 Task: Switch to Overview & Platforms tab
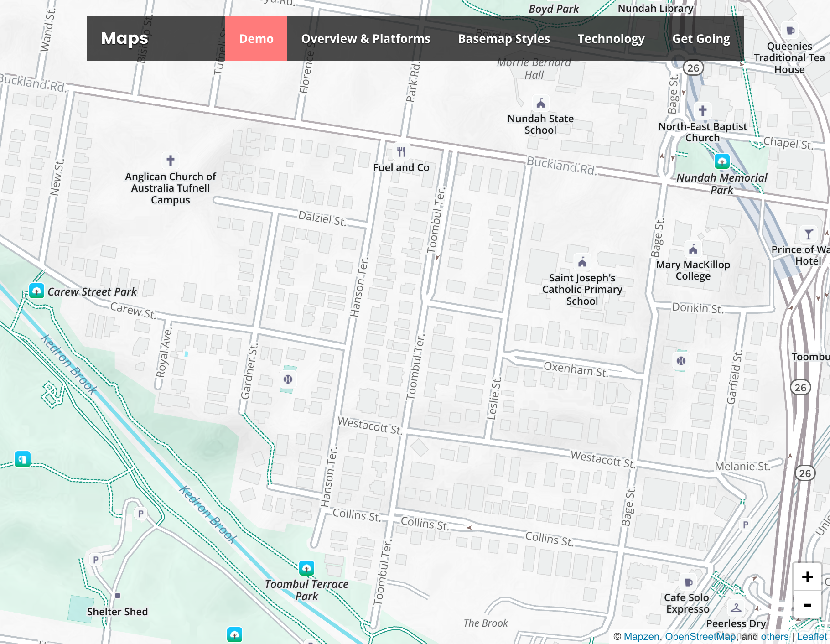coord(366,38)
